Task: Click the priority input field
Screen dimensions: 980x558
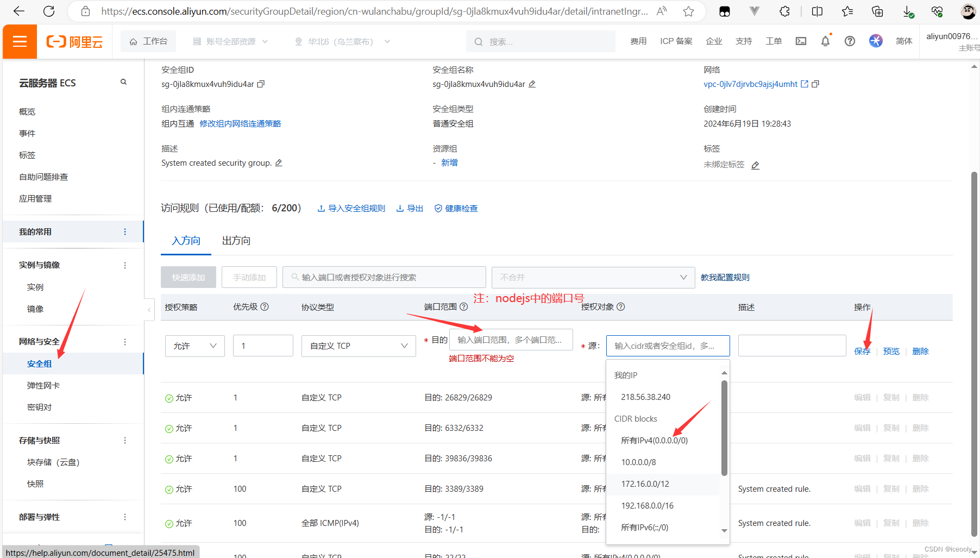Action: pyautogui.click(x=263, y=346)
